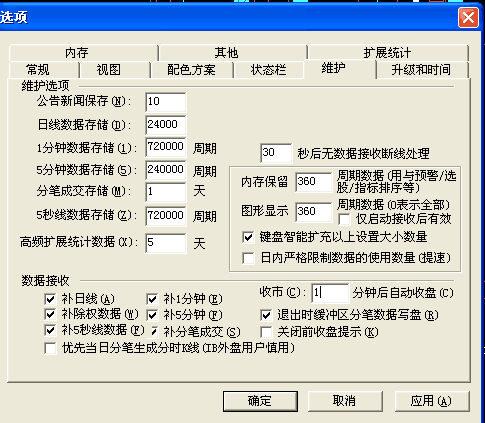The height and width of the screenshot is (423, 485).
Task: Toggle the 补日线 checkbox
Action: pos(50,299)
